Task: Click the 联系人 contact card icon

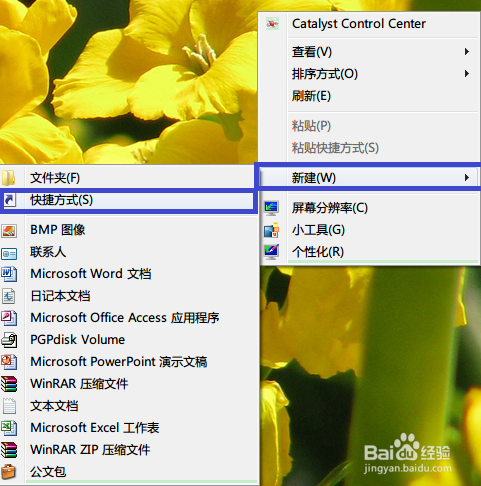Action: [9, 254]
